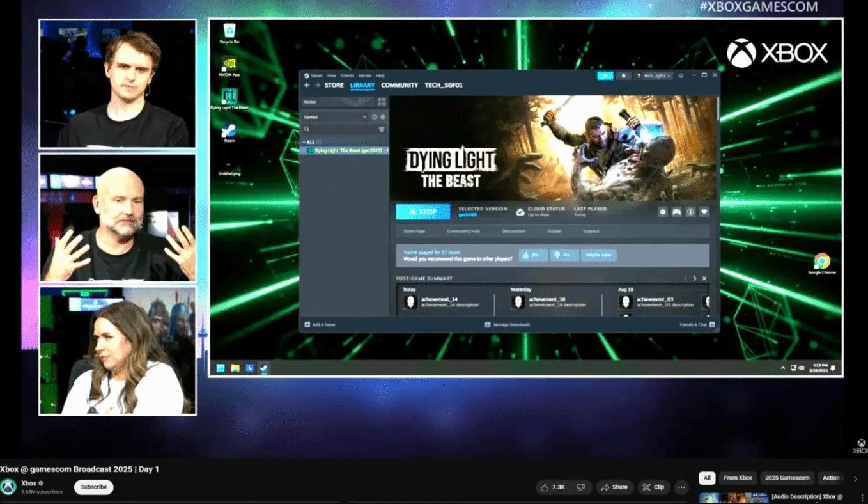The width and height of the screenshot is (868, 504).
Task: Open the Games menu
Action: [x=364, y=75]
